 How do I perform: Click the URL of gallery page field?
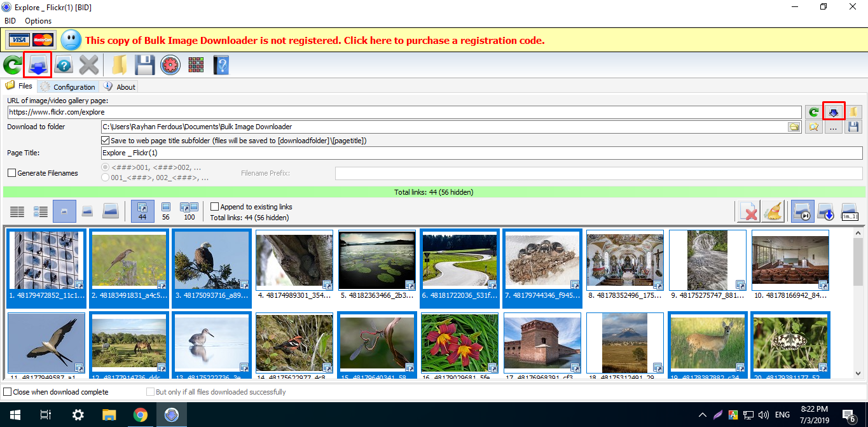point(404,112)
